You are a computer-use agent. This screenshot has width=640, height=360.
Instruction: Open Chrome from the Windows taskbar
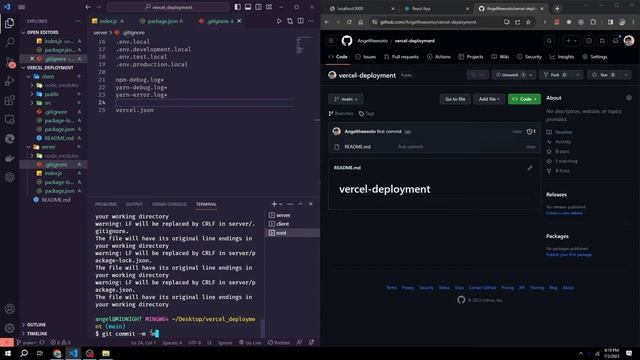point(57,353)
